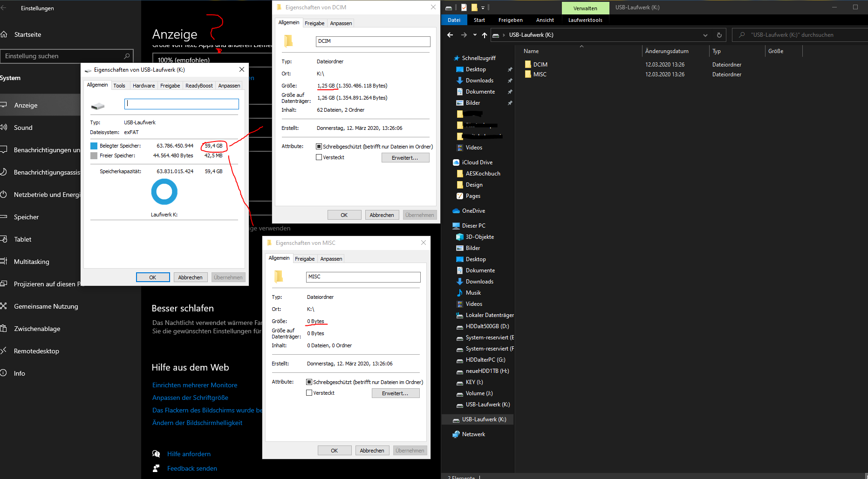Toggle Versteckt checkbox in DCIM properties
The image size is (868, 479).
point(319,157)
